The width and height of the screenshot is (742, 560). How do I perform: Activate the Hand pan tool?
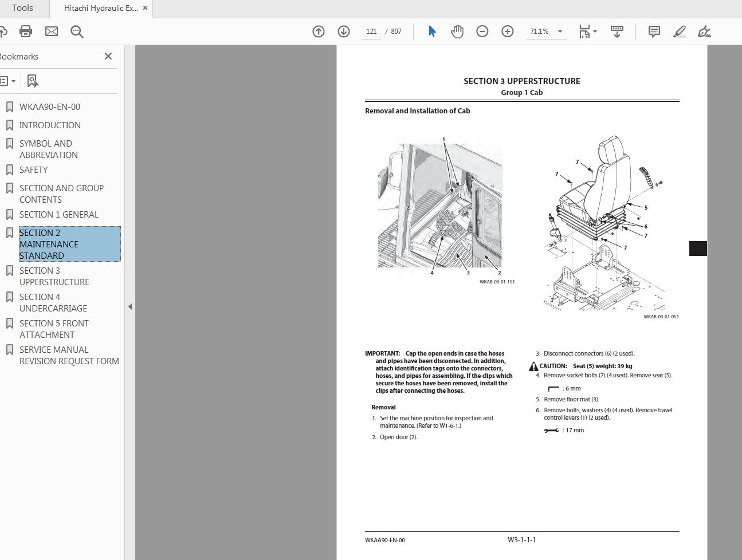coord(457,31)
